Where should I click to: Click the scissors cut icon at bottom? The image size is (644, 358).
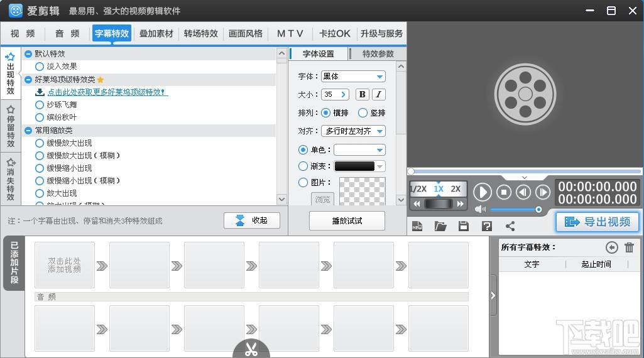(251, 349)
